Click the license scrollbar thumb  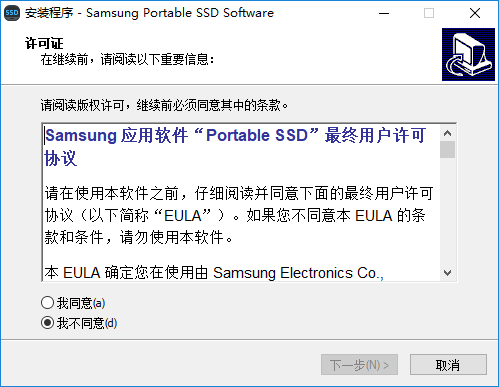click(x=447, y=150)
